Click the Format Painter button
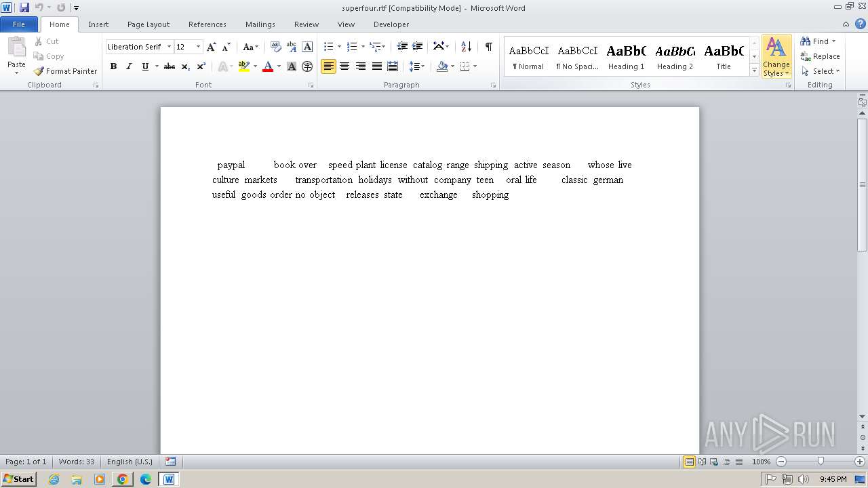Image resolution: width=868 pixels, height=488 pixels. 66,71
